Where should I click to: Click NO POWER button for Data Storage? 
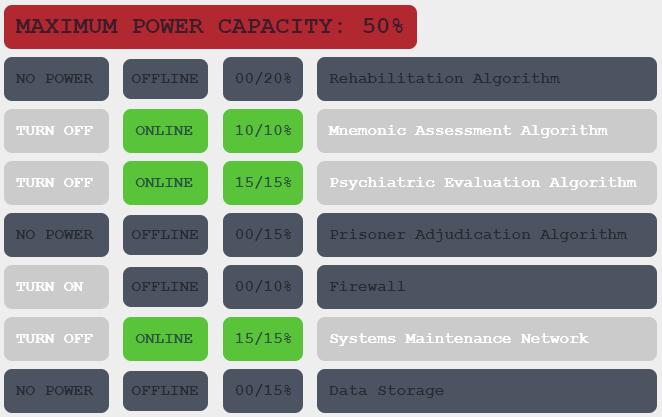point(57,391)
